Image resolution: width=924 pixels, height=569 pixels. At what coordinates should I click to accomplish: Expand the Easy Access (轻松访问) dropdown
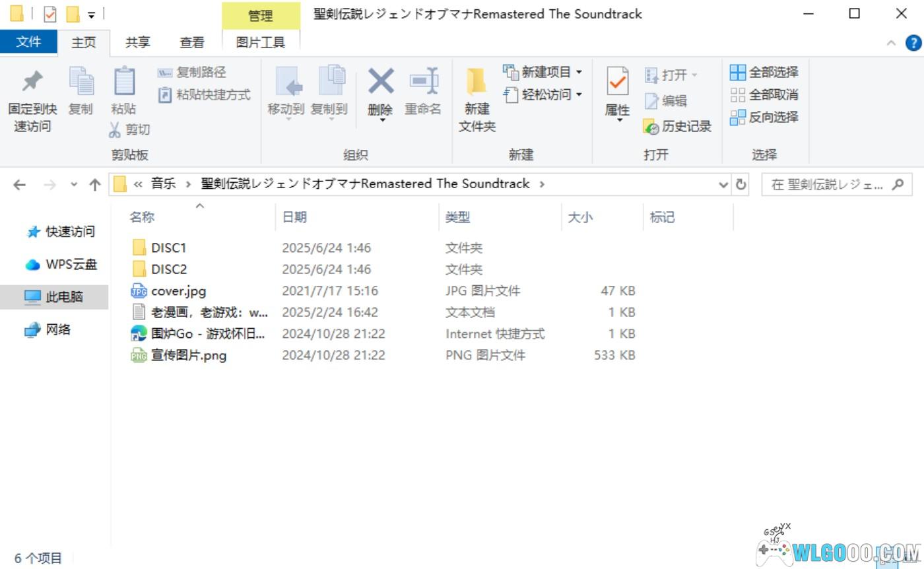pyautogui.click(x=579, y=94)
